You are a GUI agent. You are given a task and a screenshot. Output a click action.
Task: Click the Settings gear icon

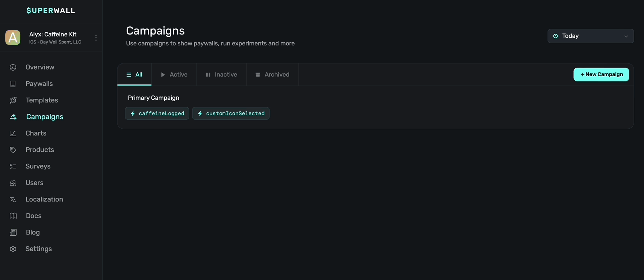click(x=13, y=249)
